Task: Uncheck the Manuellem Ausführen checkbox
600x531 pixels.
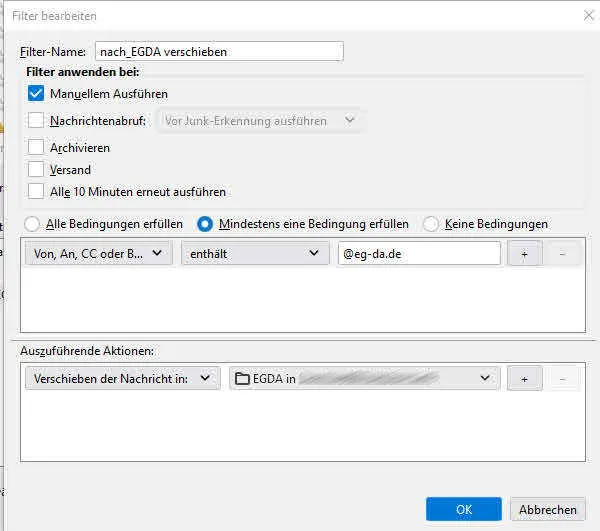Action: pyautogui.click(x=36, y=94)
